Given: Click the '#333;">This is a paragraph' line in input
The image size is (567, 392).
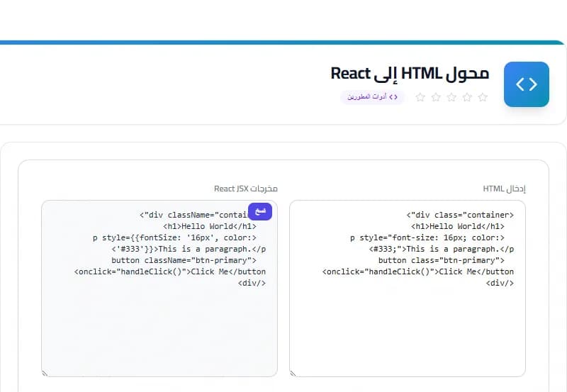Looking at the screenshot, I should click(441, 249).
